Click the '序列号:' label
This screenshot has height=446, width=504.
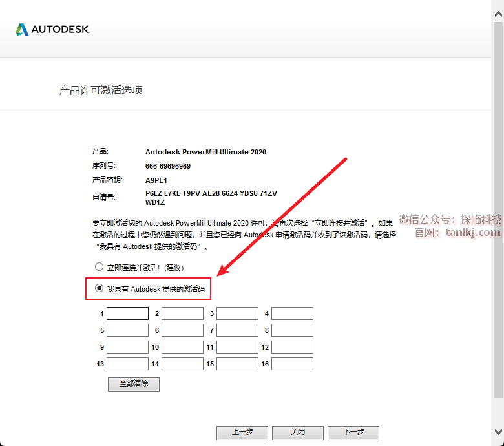coord(104,165)
